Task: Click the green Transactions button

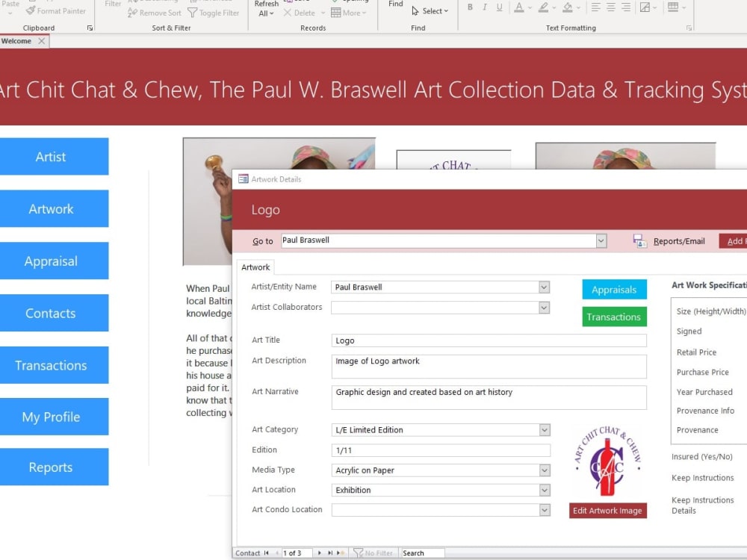Action: (x=614, y=317)
